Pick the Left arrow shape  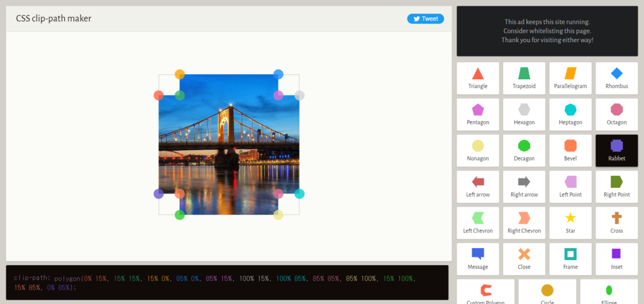coord(478,187)
